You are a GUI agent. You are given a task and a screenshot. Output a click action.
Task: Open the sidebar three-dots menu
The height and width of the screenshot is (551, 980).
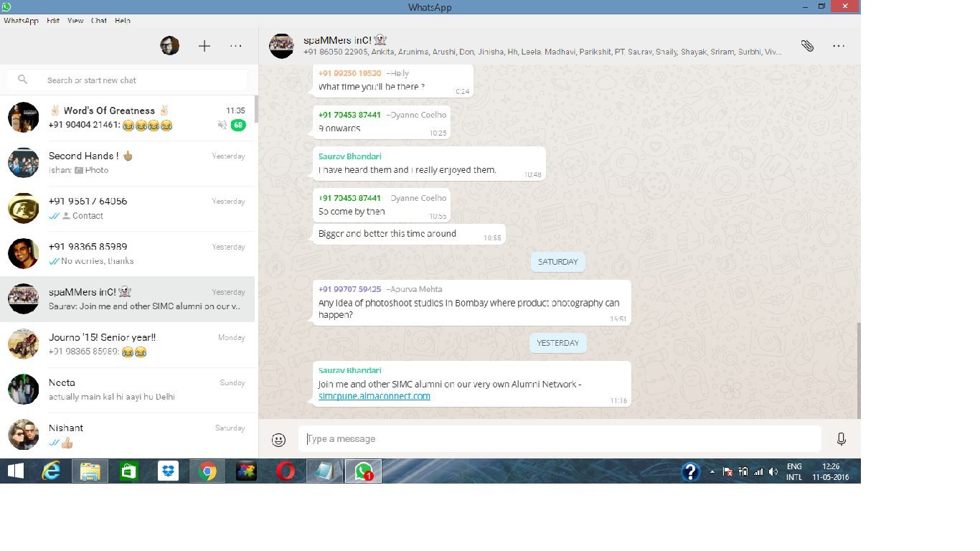[236, 46]
